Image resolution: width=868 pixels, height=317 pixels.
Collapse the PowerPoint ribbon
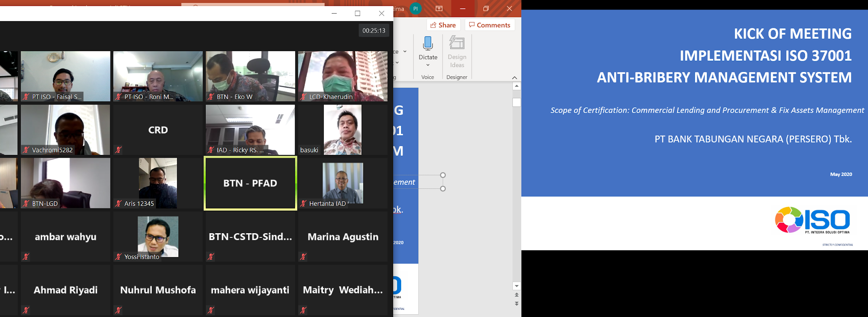pos(514,77)
